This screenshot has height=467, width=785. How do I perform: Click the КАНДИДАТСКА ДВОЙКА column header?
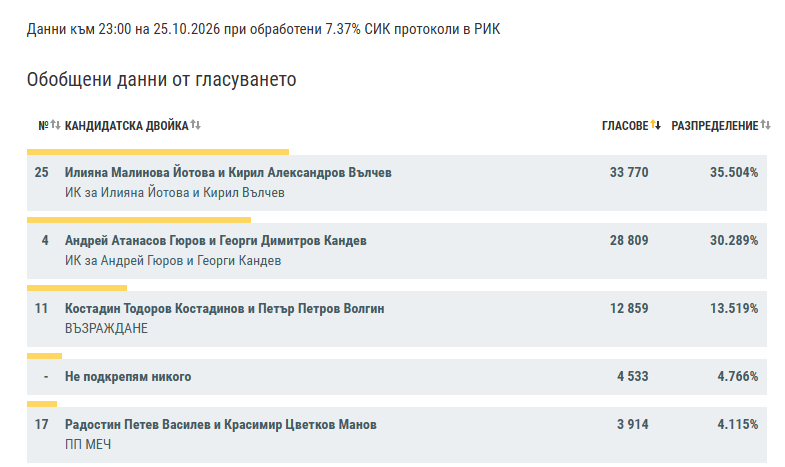[127, 126]
